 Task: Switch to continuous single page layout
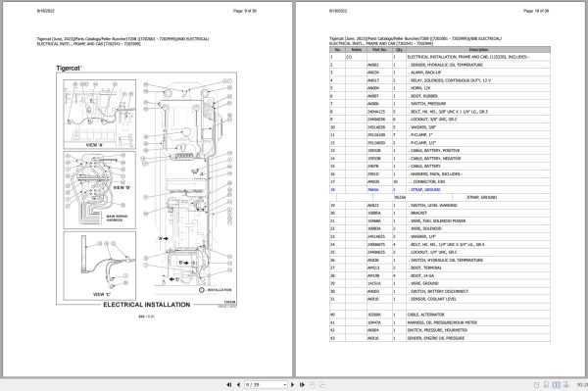coord(546,385)
